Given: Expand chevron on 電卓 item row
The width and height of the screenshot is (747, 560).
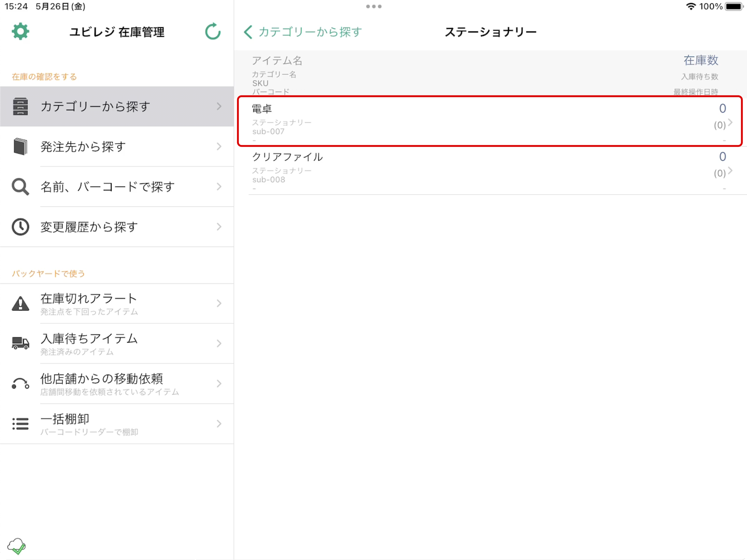Looking at the screenshot, I should 730,123.
